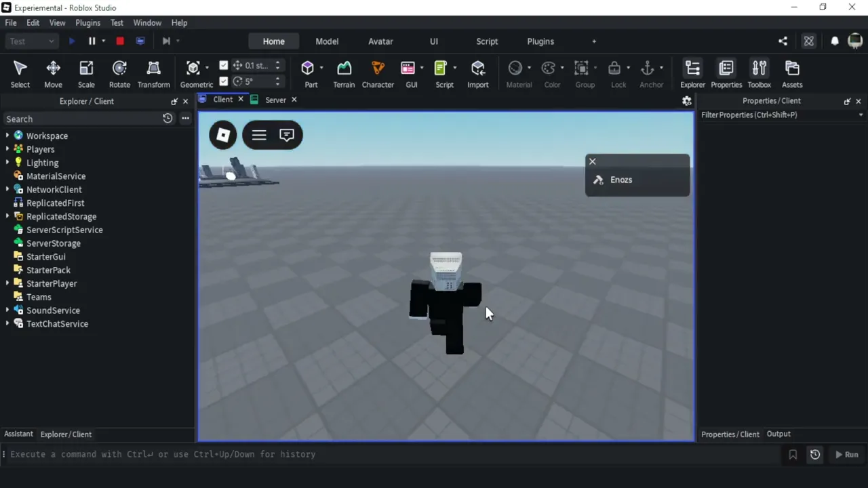Choose the Scale tool

click(x=86, y=74)
